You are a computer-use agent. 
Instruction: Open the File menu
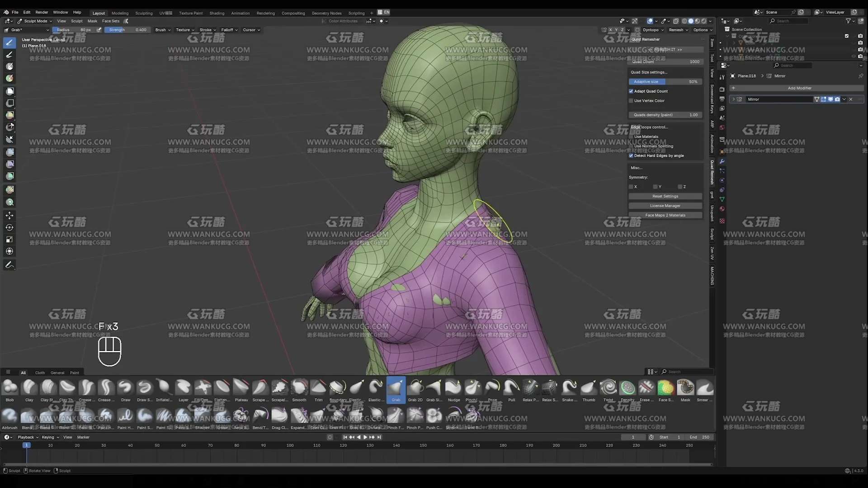pos(15,12)
